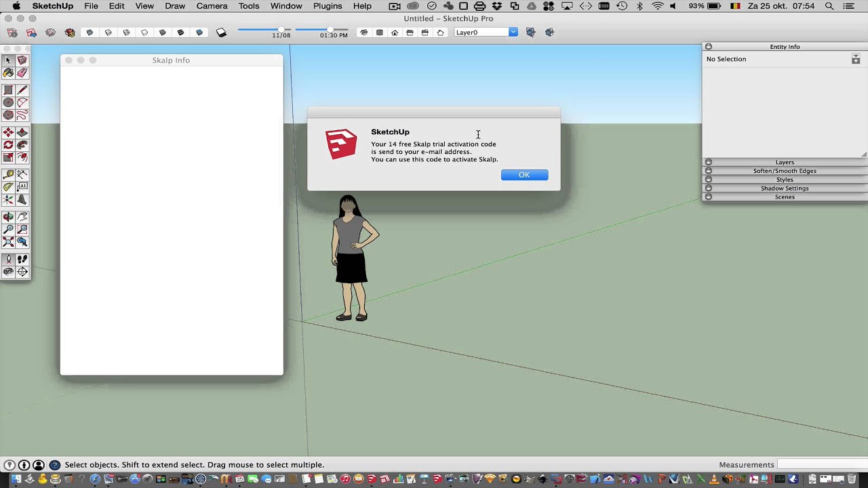868x488 pixels.
Task: Select the Axes tool
Action: click(x=8, y=199)
